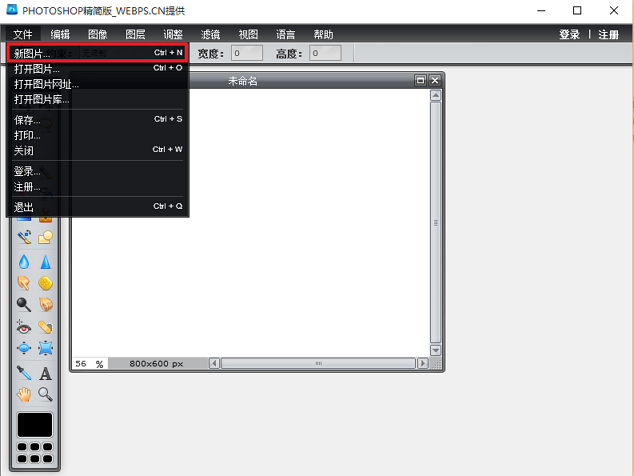Click the 未命名 document title bar
The image size is (634, 476).
coord(243,81)
